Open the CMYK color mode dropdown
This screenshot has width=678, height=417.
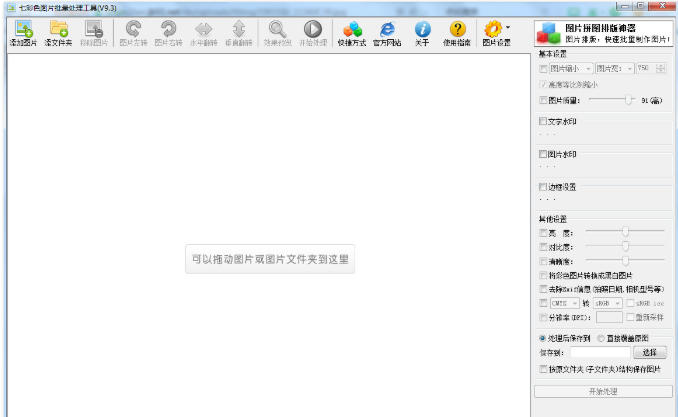564,303
